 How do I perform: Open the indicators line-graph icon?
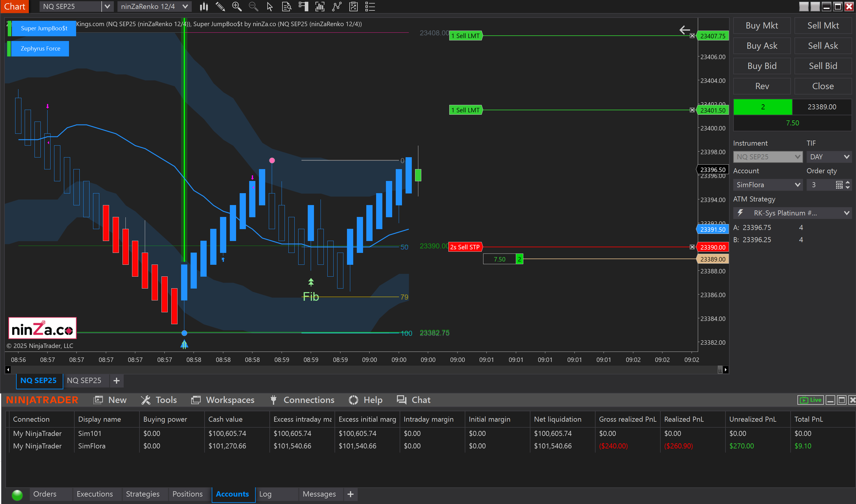[336, 7]
